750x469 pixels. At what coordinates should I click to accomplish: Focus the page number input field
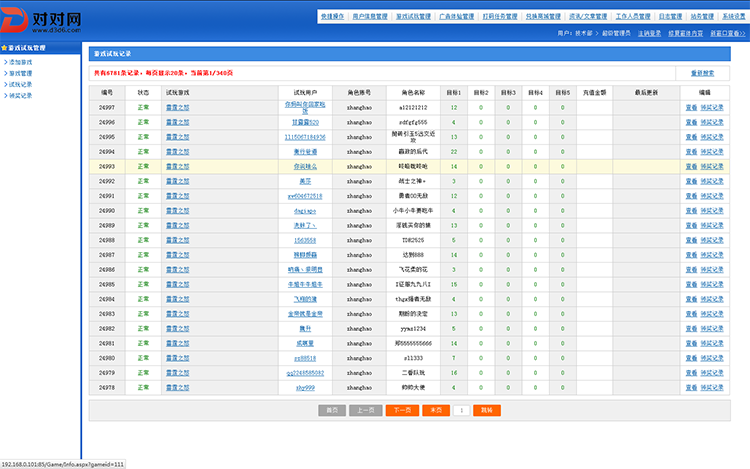coord(462,410)
